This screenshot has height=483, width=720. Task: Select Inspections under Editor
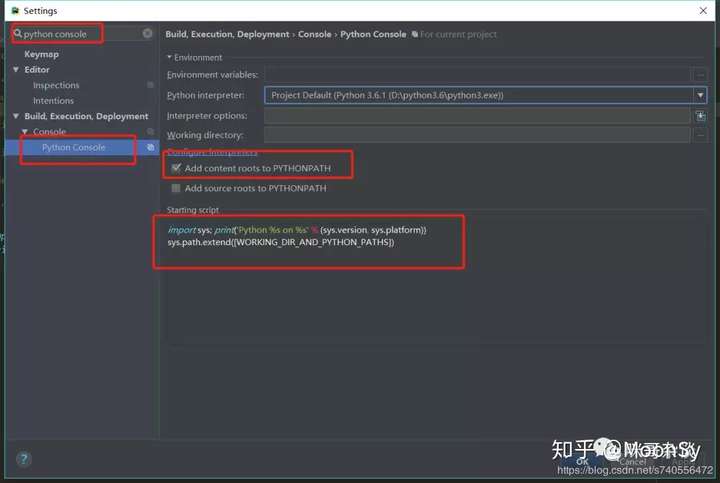[x=56, y=85]
